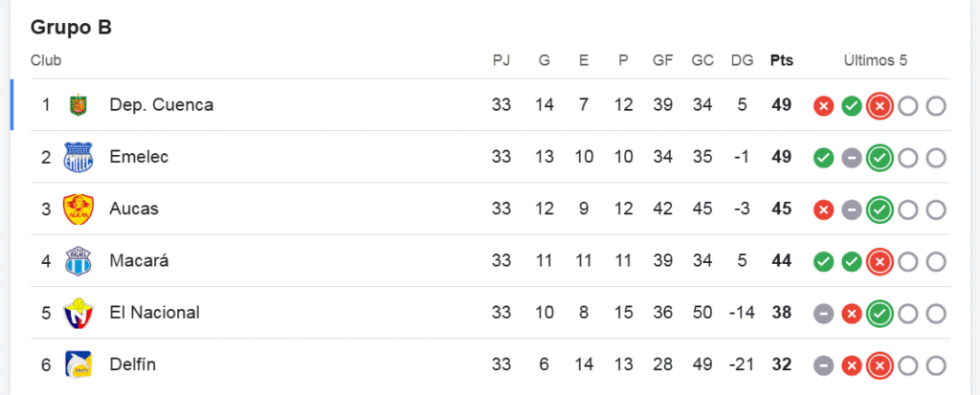This screenshot has width=980, height=395.
Task: Open the Aucas team name link
Action: tap(134, 208)
